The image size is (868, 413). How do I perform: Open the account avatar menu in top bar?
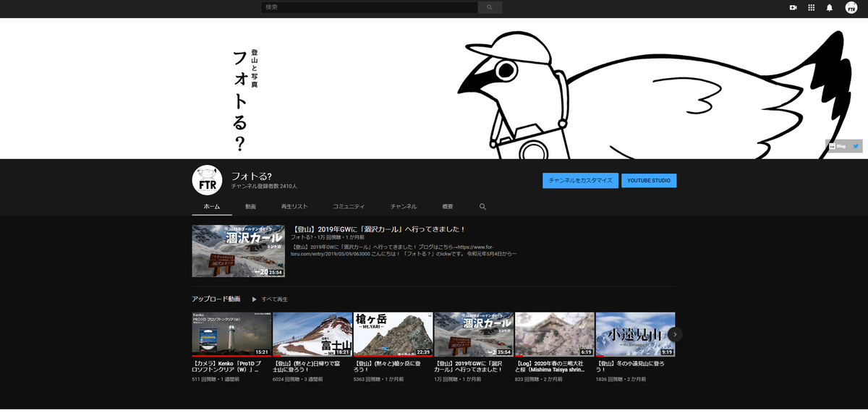(x=851, y=7)
